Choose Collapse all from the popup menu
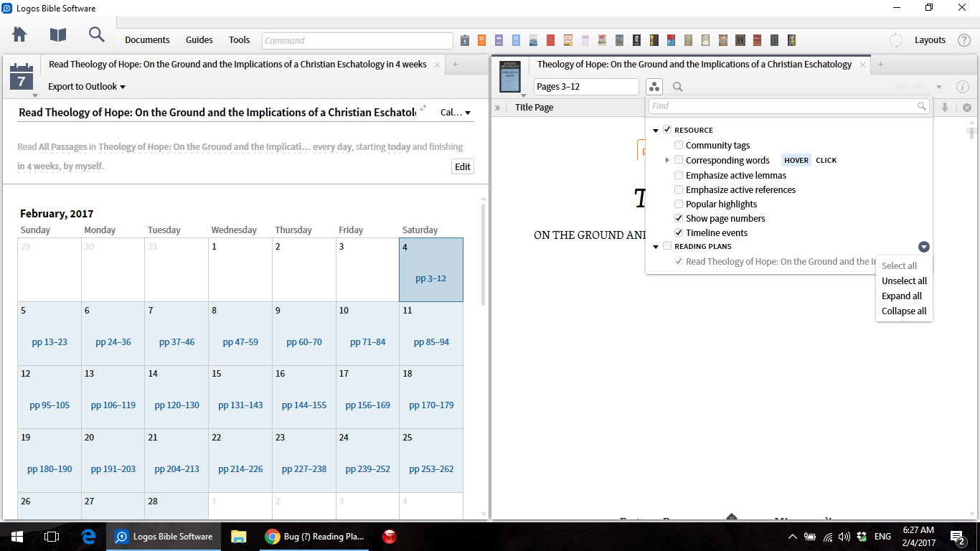This screenshot has height=551, width=980. pyautogui.click(x=904, y=311)
